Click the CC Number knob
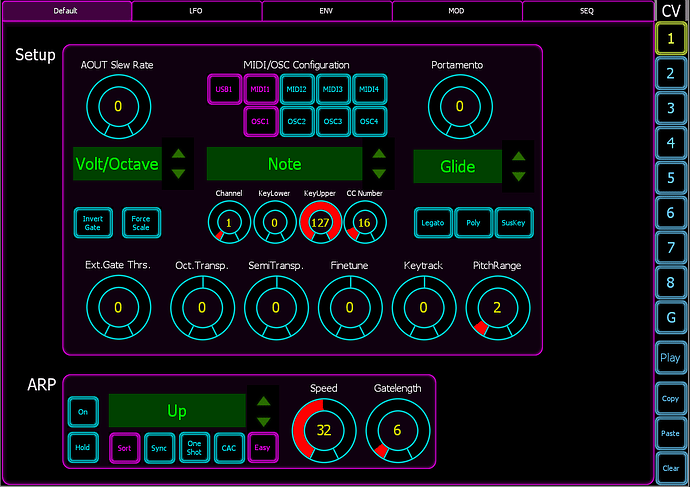The height and width of the screenshot is (487, 690). (365, 222)
